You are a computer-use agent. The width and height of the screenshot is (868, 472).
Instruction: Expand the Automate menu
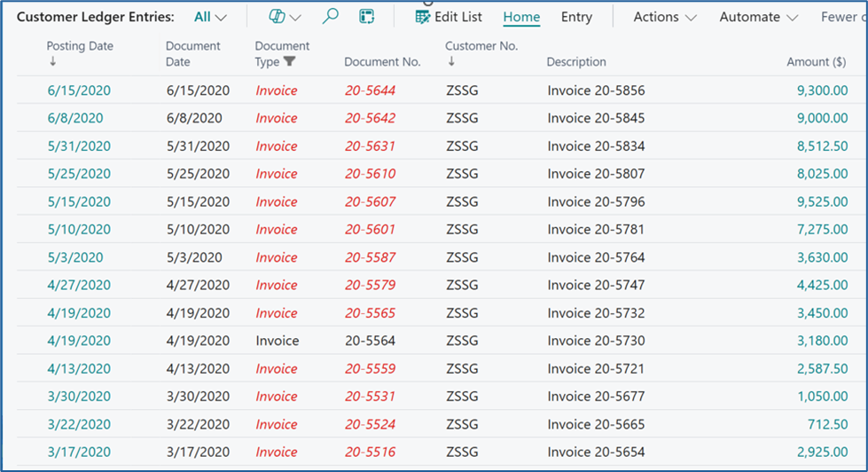point(758,17)
